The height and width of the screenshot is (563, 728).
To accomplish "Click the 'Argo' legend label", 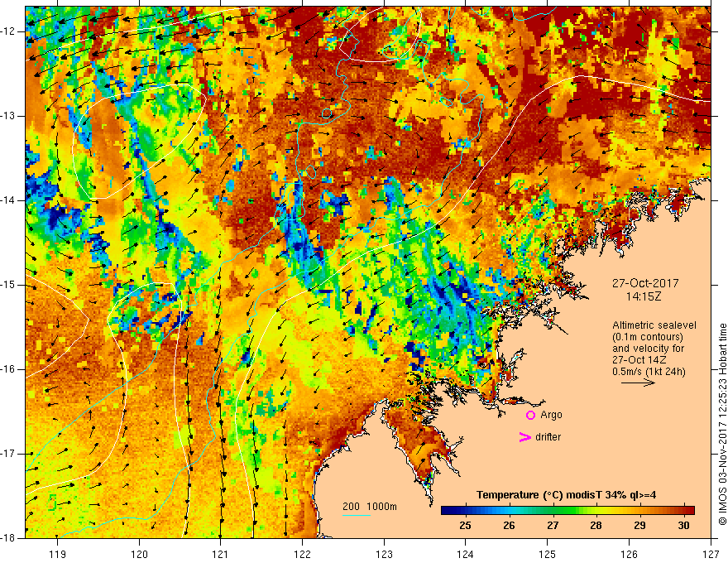I will click(551, 415).
